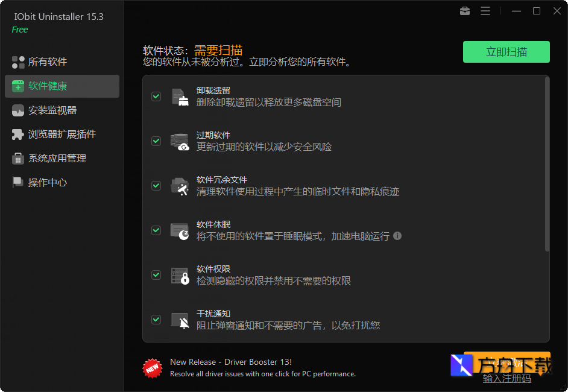Viewport: 568px width, 392px height.
Task: Open the info tooltip beside 软件休眠
Action: pos(397,236)
